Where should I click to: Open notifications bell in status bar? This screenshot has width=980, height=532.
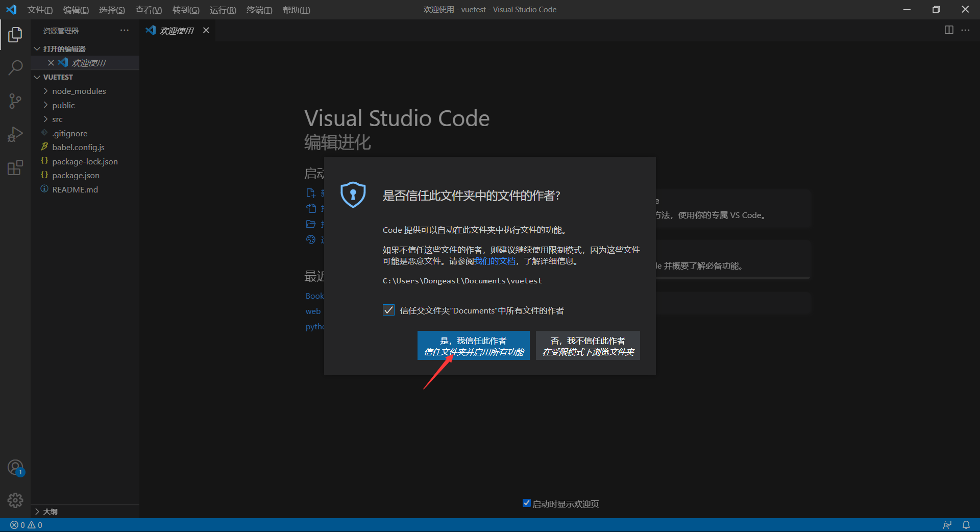click(966, 525)
